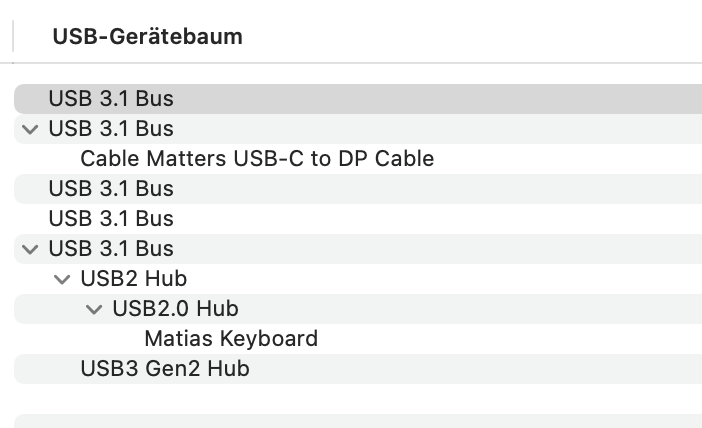The height and width of the screenshot is (428, 702).
Task: Collapse the USB 3.1 Bus containing Cable Matters
Action: coord(29,129)
